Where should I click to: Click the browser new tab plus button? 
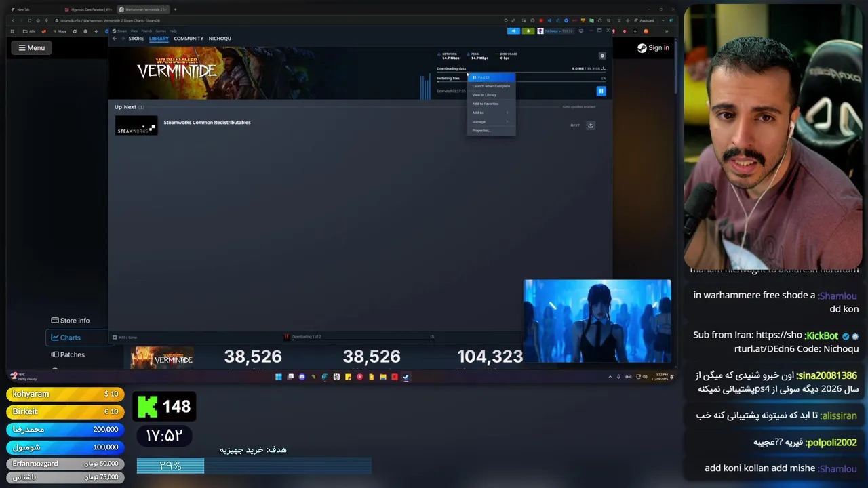click(x=175, y=9)
